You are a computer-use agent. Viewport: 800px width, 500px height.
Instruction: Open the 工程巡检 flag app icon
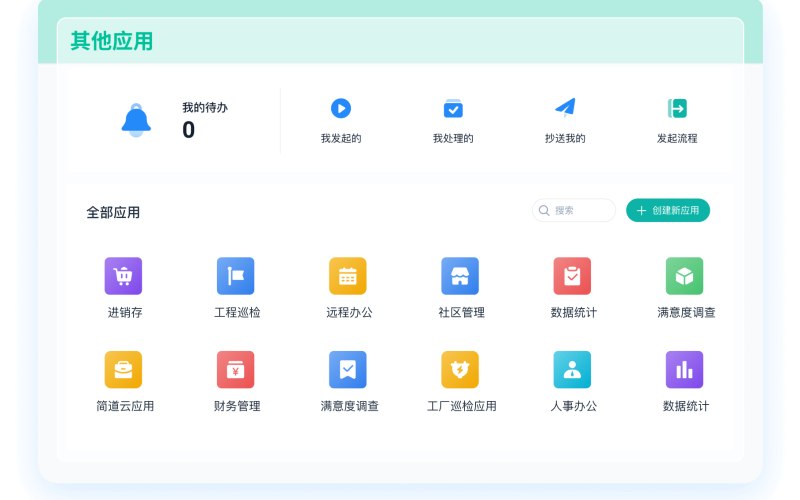[x=236, y=276]
